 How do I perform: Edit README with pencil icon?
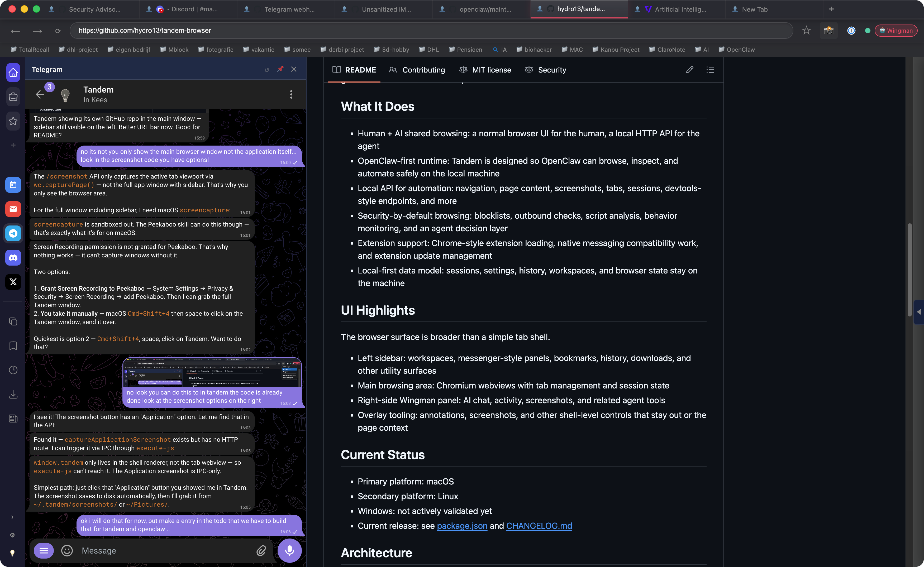point(689,70)
